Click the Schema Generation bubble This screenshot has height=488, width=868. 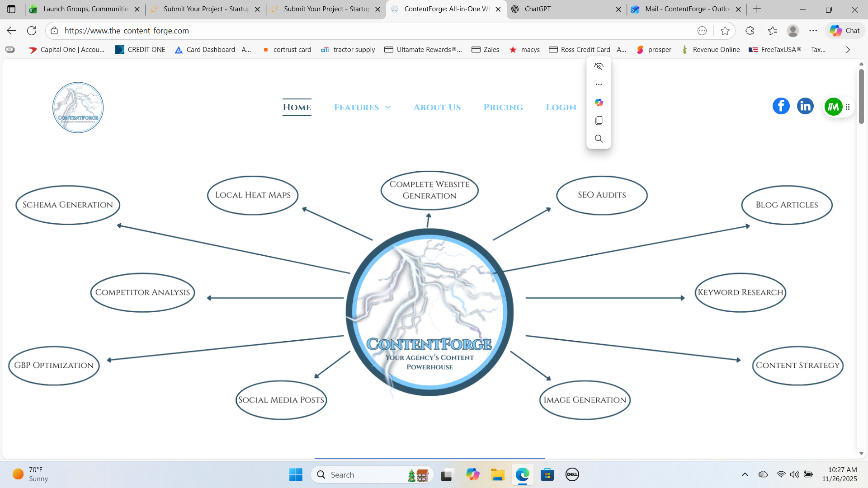pos(68,205)
